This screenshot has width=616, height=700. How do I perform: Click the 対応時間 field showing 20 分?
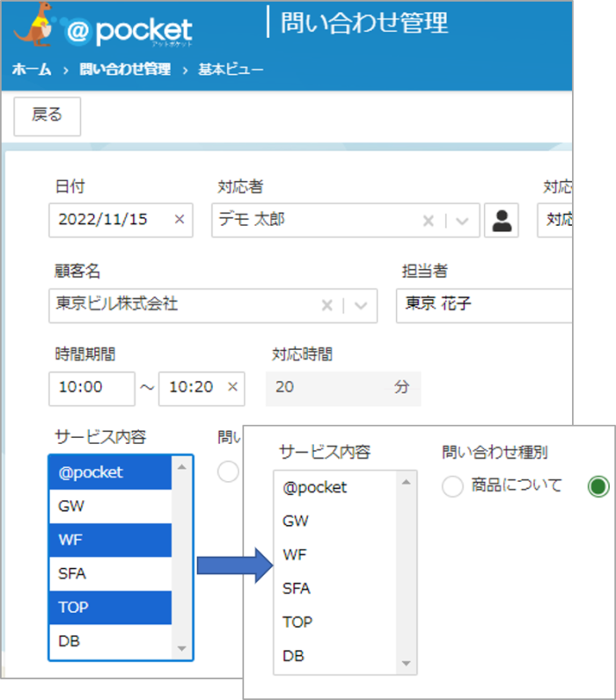(343, 389)
